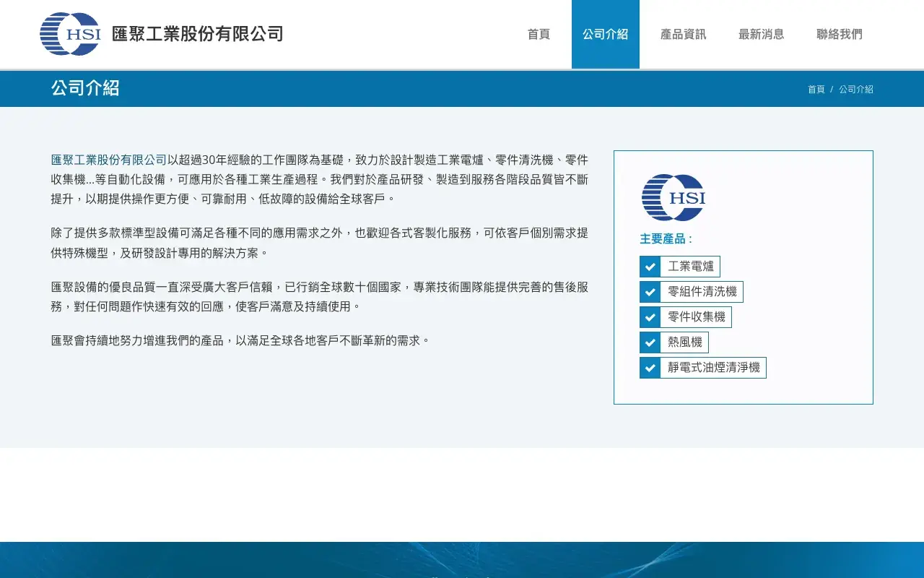Select the 公司介紹 navigation tab
Screen dimensions: 924x578
[606, 34]
